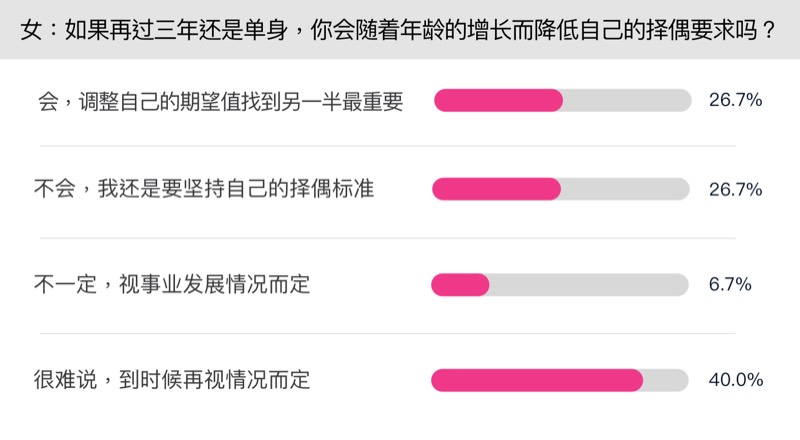Click the long pink bar for "很难说" option

coord(537,380)
